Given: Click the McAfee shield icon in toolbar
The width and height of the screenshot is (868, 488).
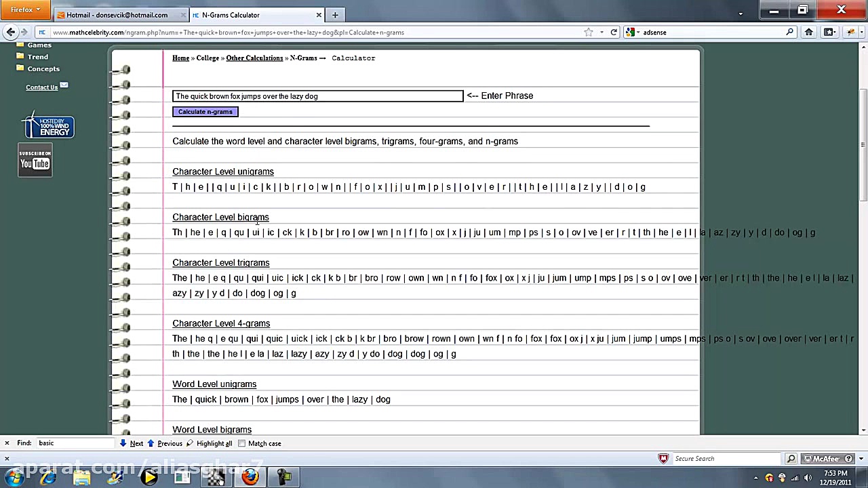Looking at the screenshot, I should (663, 459).
